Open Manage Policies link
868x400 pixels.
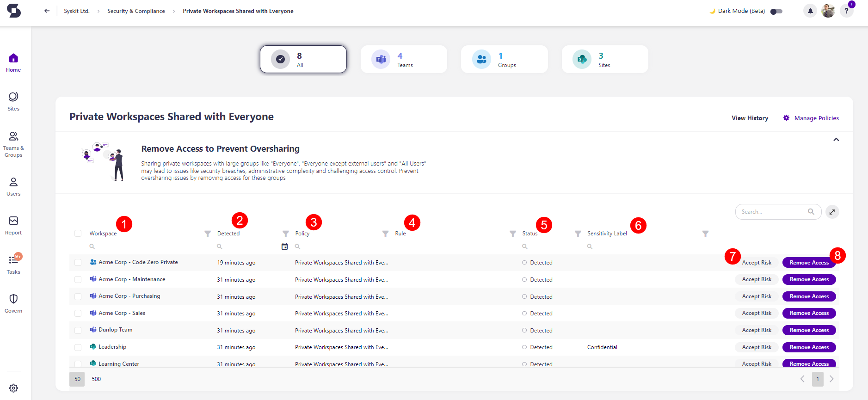pyautogui.click(x=816, y=118)
